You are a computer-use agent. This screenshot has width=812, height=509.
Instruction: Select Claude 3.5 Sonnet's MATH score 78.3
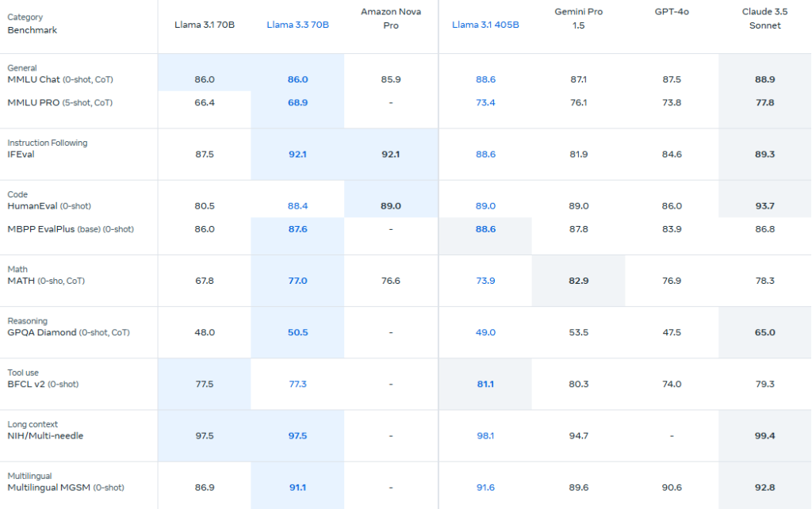pos(765,281)
